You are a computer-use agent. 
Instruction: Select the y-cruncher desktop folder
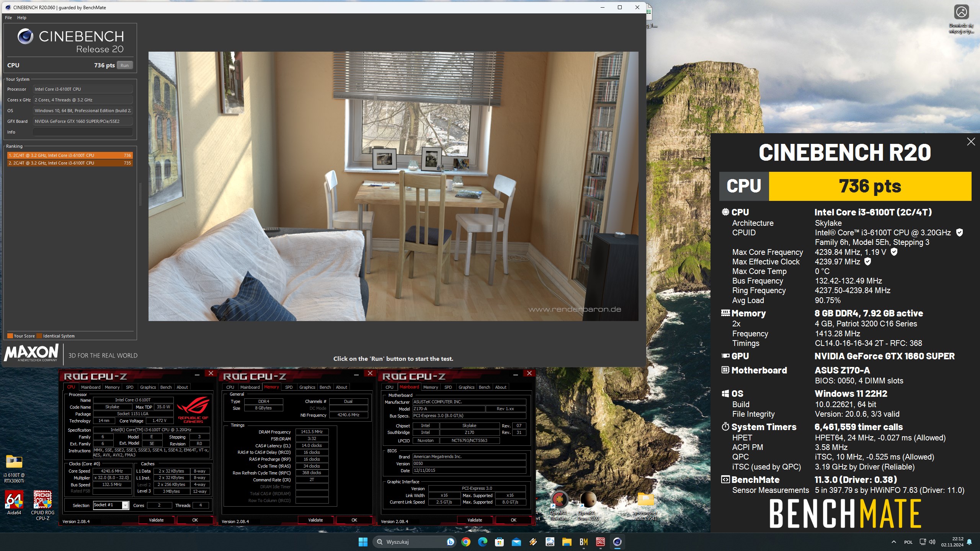645,505
